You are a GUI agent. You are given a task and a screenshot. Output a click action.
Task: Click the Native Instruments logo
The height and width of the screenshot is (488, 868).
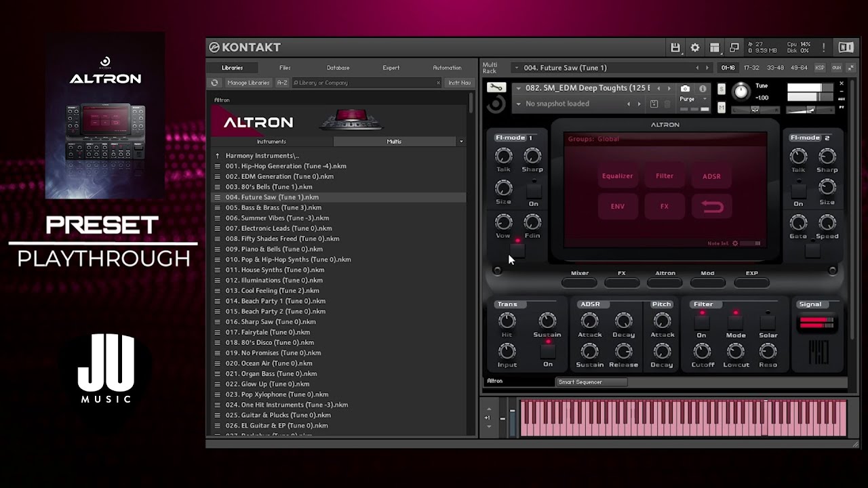tap(846, 47)
